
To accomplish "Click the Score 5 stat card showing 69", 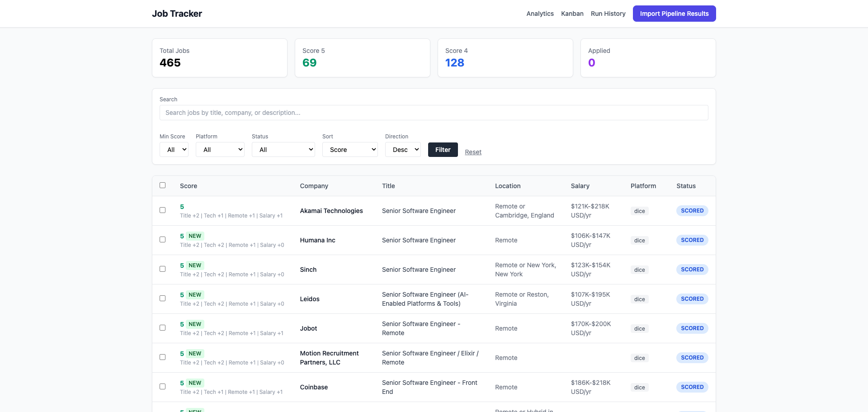I will point(362,58).
